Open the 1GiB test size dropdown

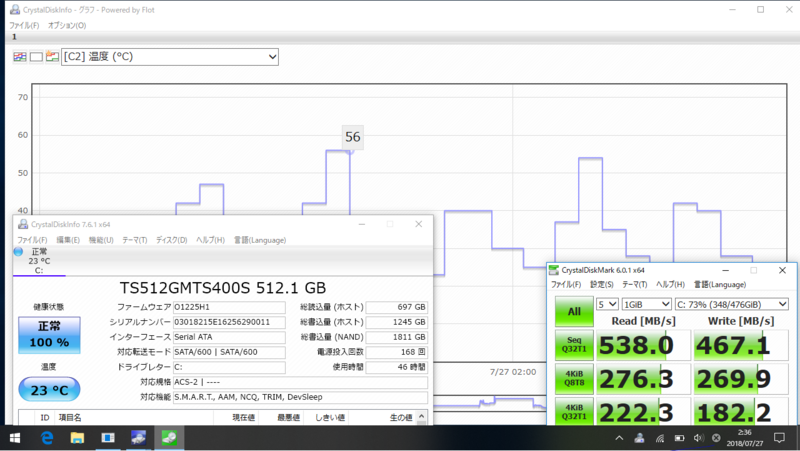point(646,304)
